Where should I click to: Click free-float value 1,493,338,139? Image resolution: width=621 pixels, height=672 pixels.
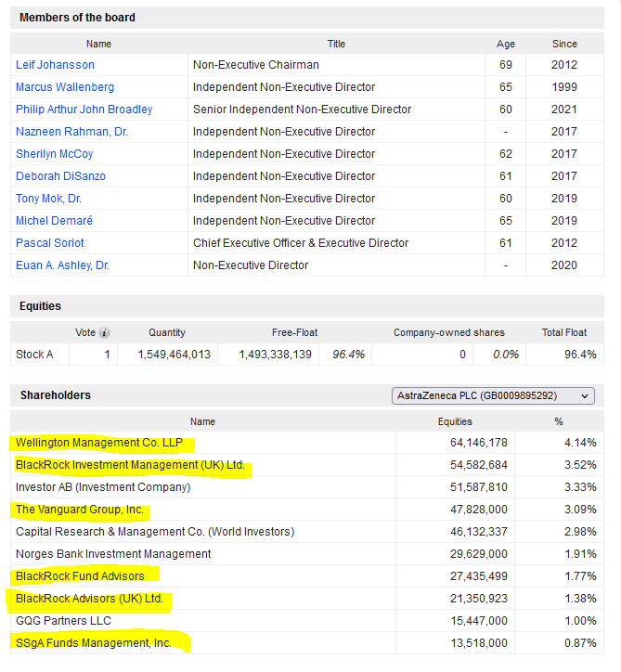pyautogui.click(x=275, y=355)
